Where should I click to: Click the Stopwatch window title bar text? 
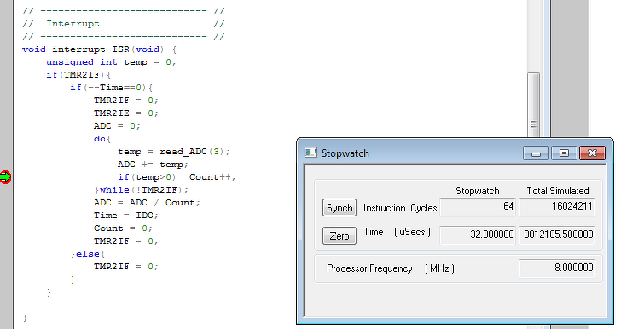tap(345, 153)
